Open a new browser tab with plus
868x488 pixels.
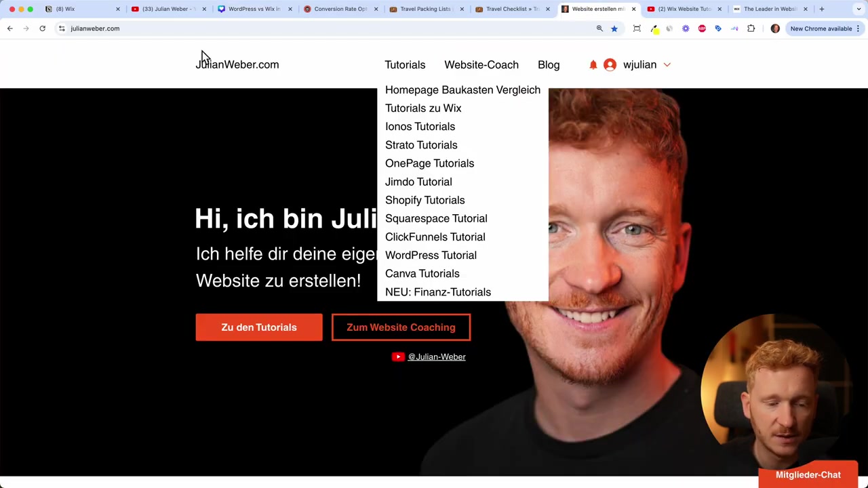tap(821, 9)
